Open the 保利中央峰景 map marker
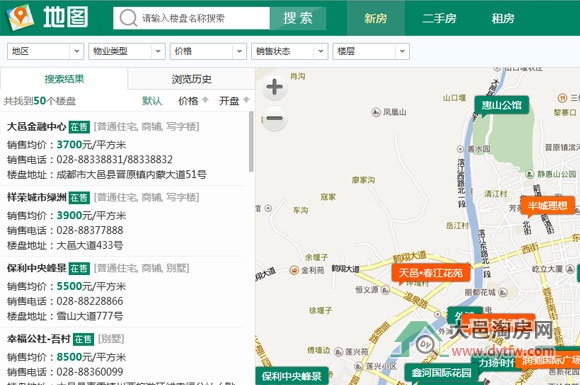Image resolution: width=580 pixels, height=385 pixels. (291, 376)
